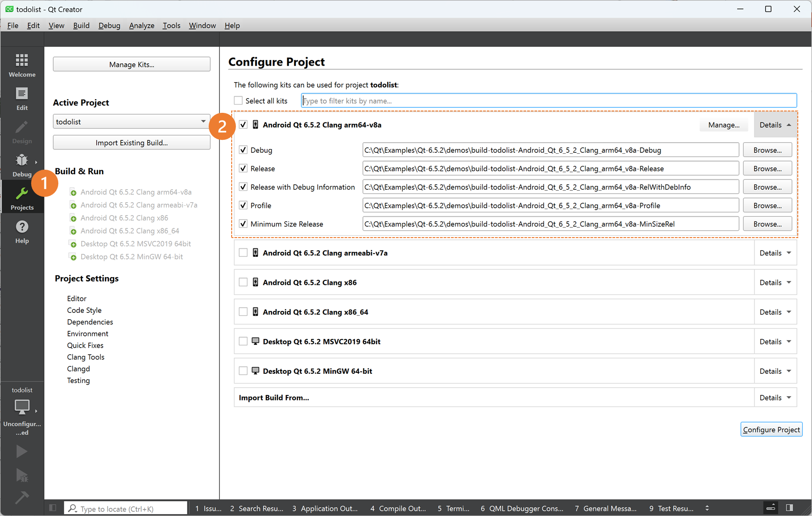
Task: Click the Configure Project button
Action: coord(771,429)
